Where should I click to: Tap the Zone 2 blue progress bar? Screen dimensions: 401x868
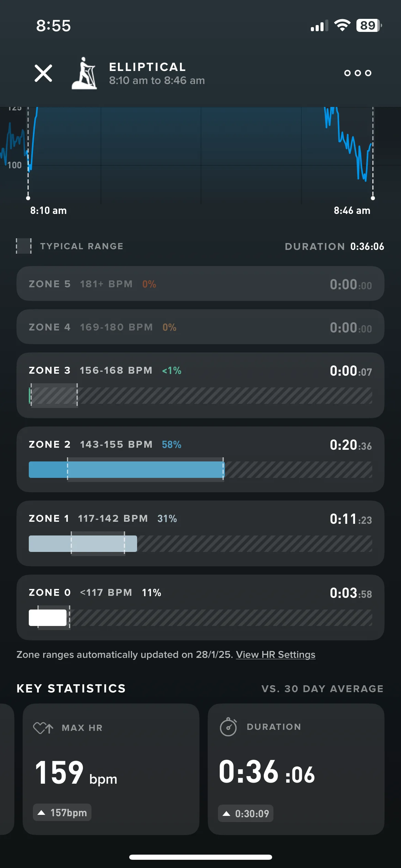126,470
